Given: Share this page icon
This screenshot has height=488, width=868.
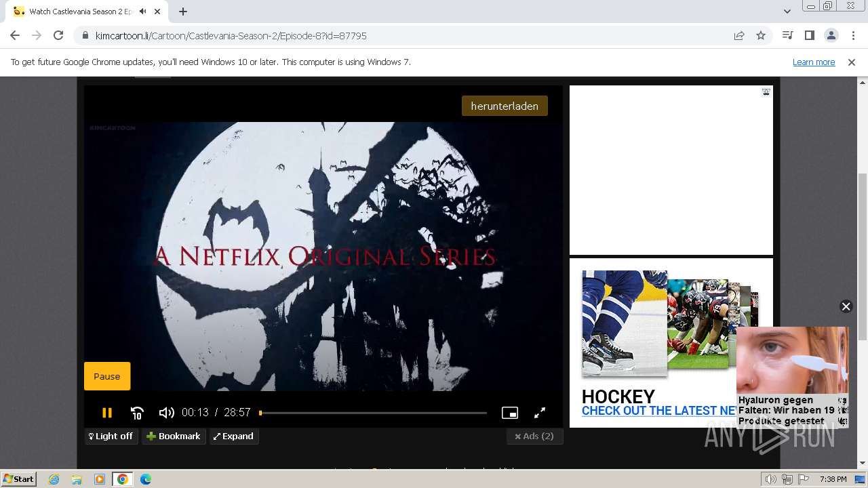Looking at the screenshot, I should pos(739,35).
